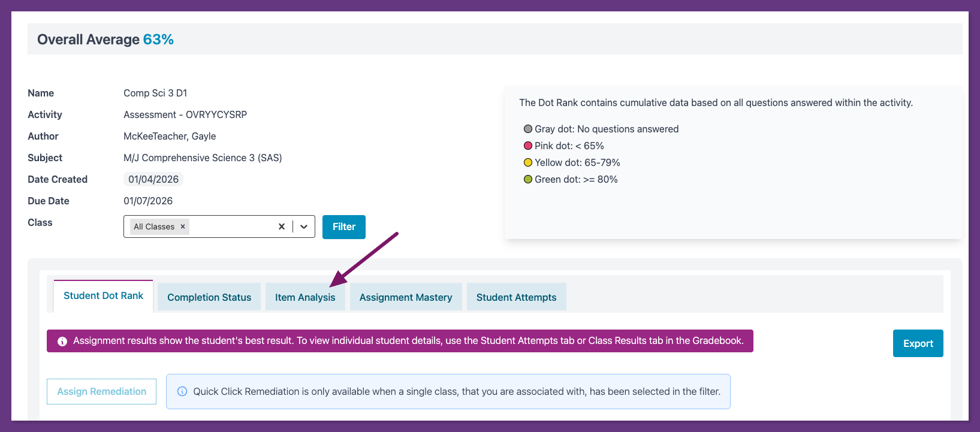Viewport: 980px width, 432px height.
Task: Click the Date Created value 01/04/2026
Action: pos(153,179)
